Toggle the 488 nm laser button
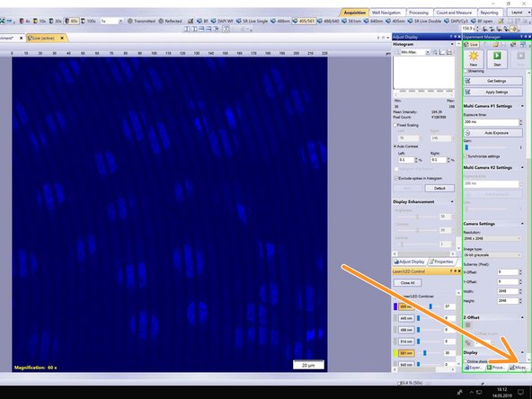 [406, 330]
